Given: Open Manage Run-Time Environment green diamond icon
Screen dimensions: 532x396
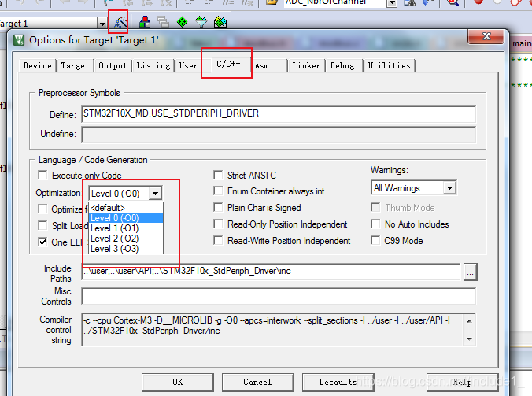Looking at the screenshot, I should click(x=183, y=22).
